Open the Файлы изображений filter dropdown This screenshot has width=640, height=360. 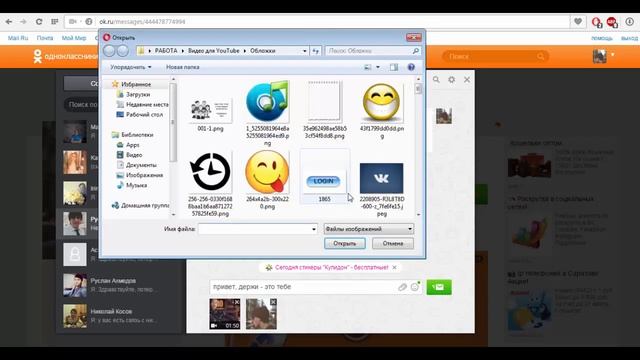point(369,229)
